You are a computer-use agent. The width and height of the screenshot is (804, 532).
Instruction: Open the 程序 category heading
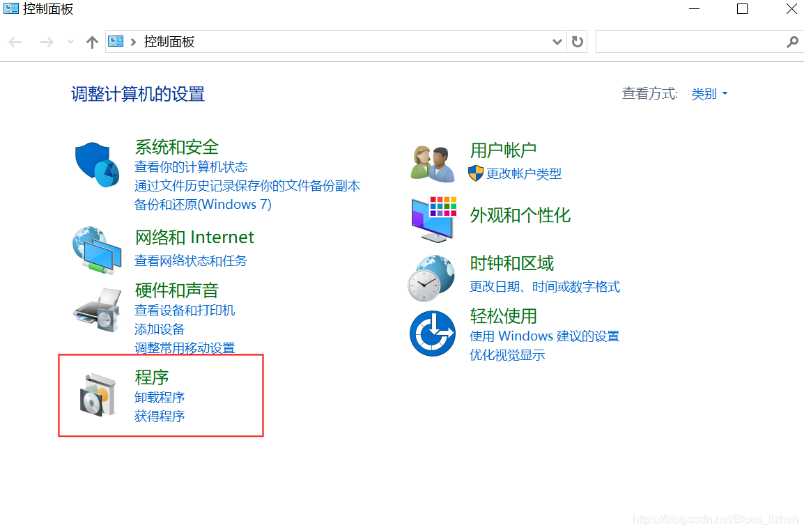152,377
